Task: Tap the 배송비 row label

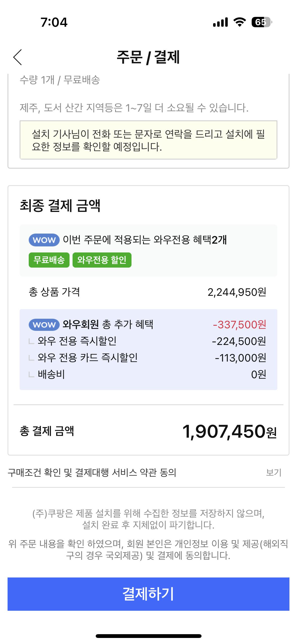Action: 51,374
